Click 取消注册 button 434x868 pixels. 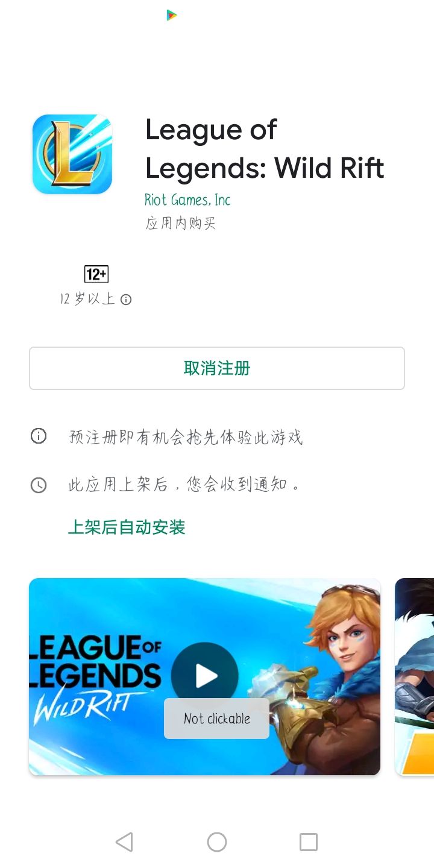click(217, 368)
